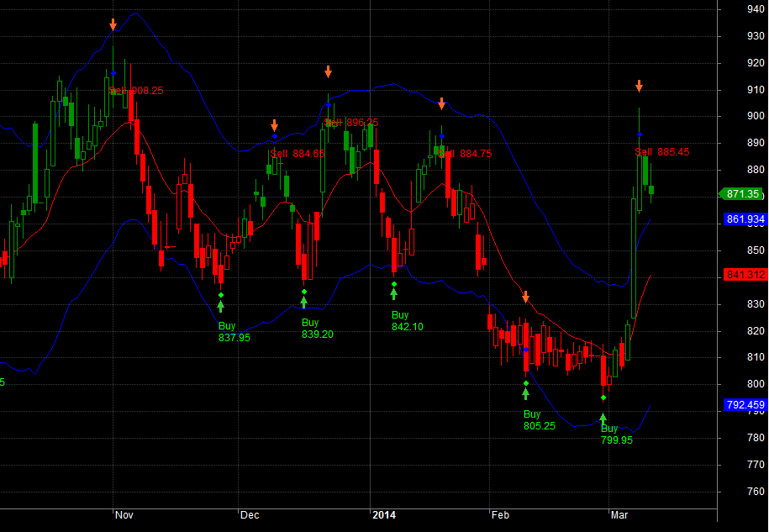Click the 880 price axis label
Screen dimensions: 769x532
point(756,170)
